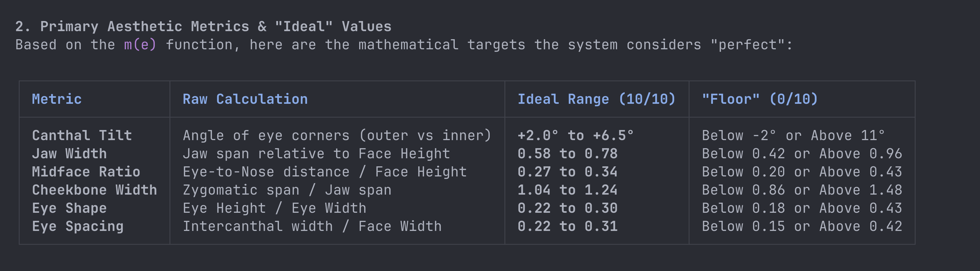Select the Below 0.15 or Above 0.42 cell

(x=802, y=227)
